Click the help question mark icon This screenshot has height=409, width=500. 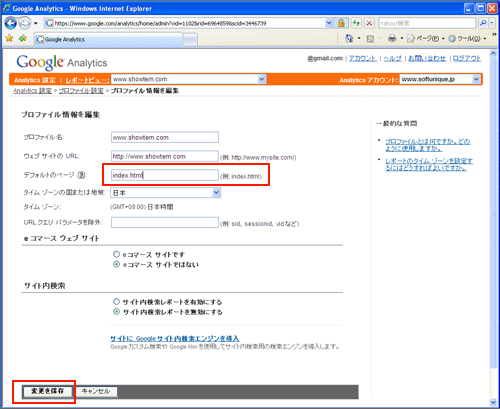81,175
